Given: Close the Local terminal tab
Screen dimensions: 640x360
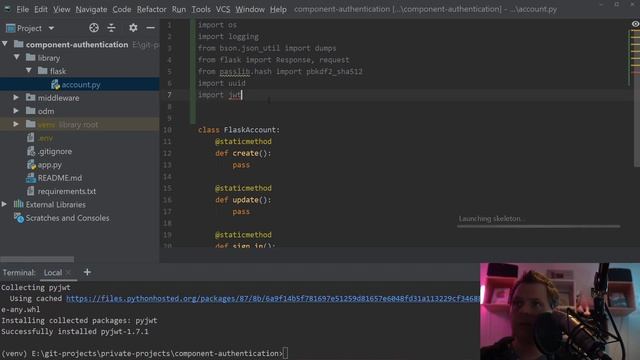Looking at the screenshot, I should [69, 272].
